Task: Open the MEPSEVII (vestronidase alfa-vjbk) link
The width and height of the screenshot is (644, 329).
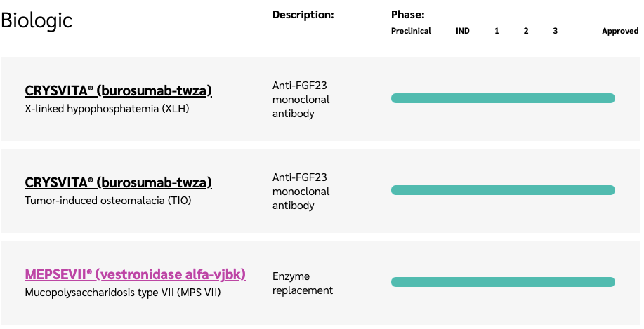Action: (135, 274)
